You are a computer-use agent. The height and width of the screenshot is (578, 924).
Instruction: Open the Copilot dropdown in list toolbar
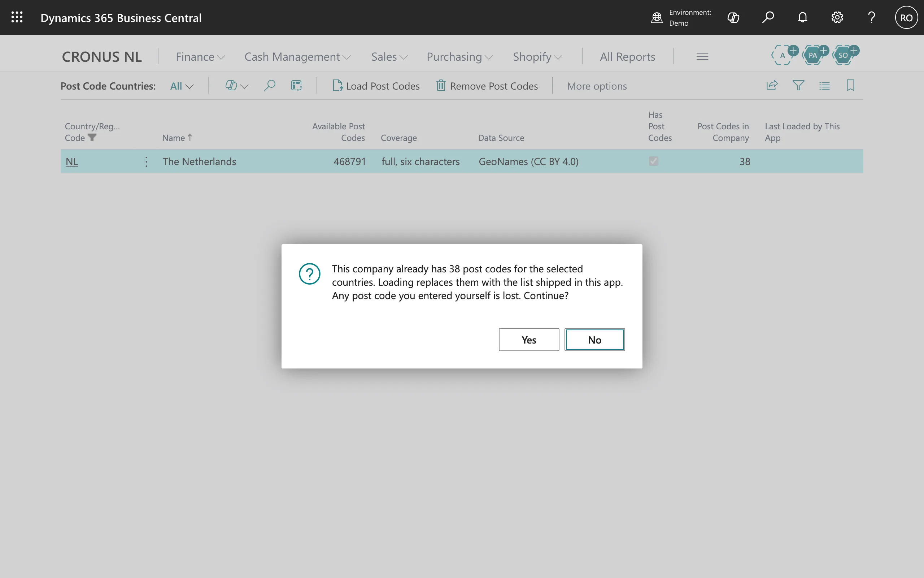[237, 86]
